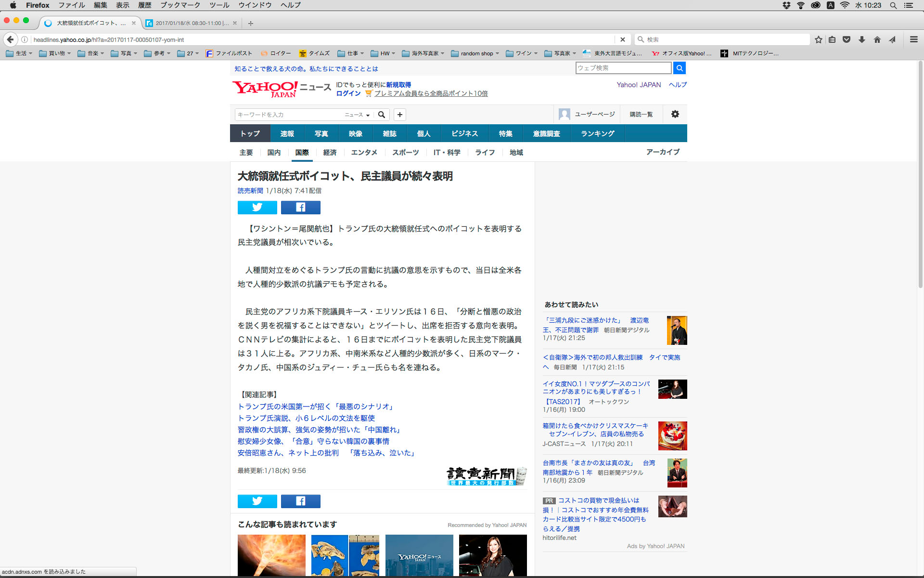924x578 pixels.
Task: Expand the ニュース search category dropdown
Action: [357, 115]
